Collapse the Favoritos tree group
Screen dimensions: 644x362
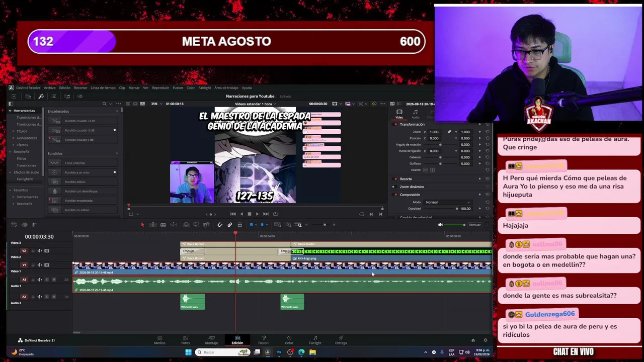pos(10,190)
